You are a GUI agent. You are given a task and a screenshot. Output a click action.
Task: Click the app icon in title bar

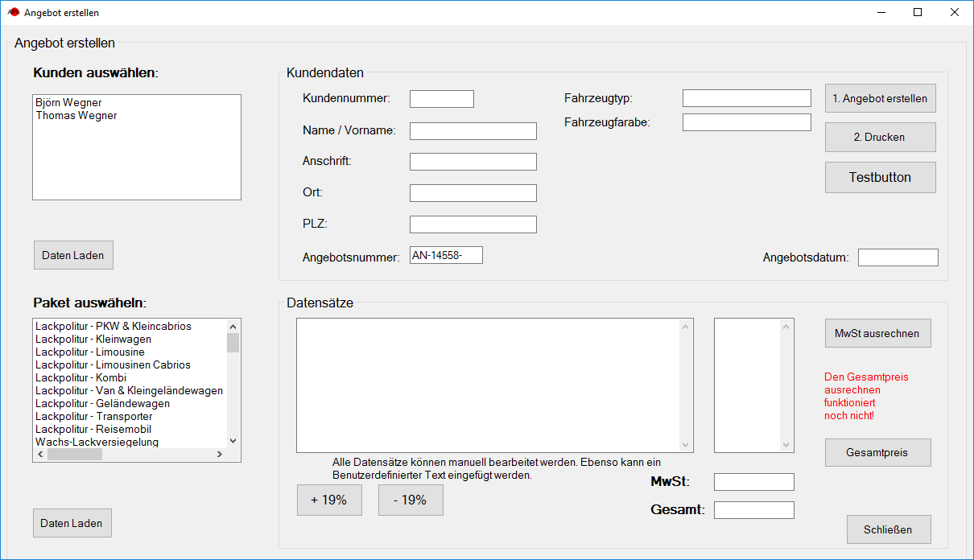[x=13, y=13]
